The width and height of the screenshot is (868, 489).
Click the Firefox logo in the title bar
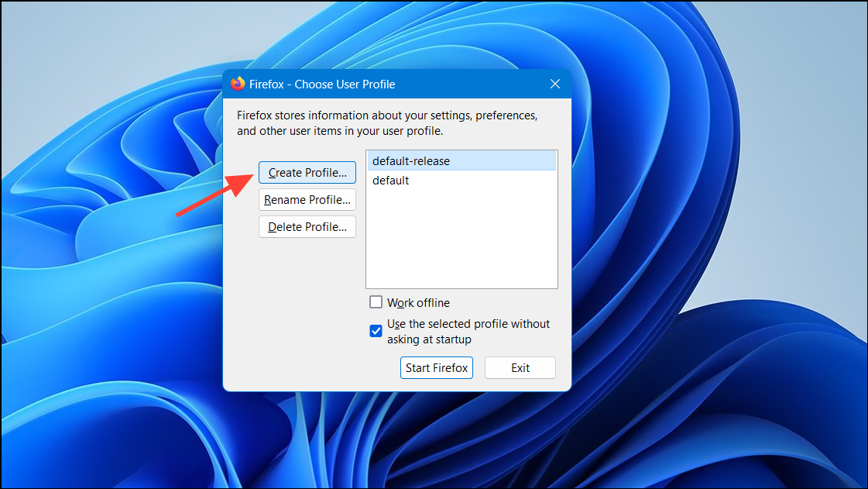click(x=238, y=84)
